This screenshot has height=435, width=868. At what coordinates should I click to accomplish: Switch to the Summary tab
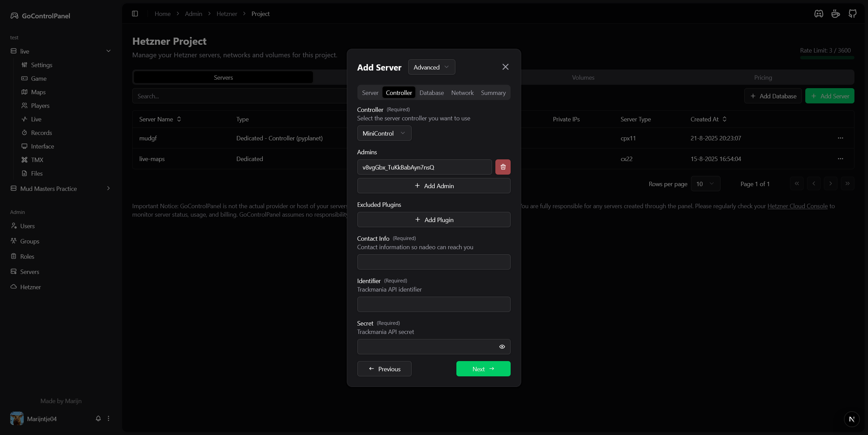(493, 93)
